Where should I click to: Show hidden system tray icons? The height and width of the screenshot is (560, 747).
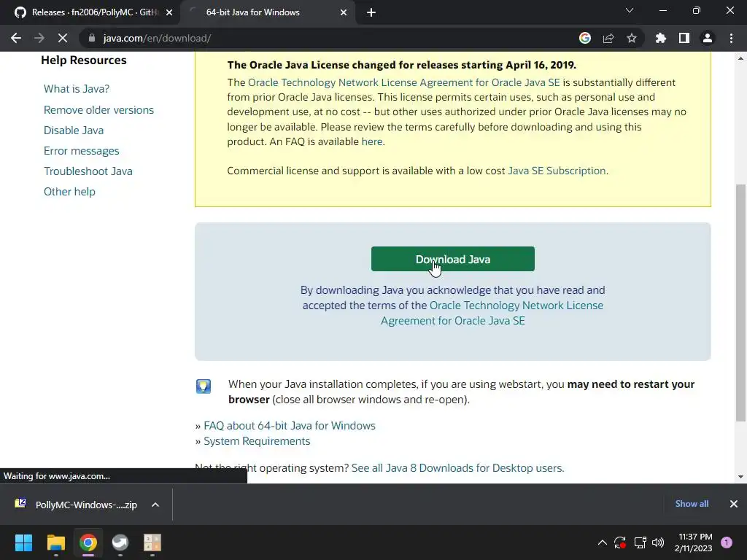tap(602, 542)
